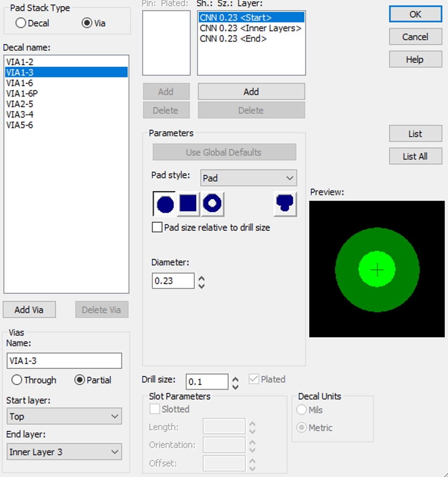Open the End layer dropdown
The image size is (448, 477).
64,452
